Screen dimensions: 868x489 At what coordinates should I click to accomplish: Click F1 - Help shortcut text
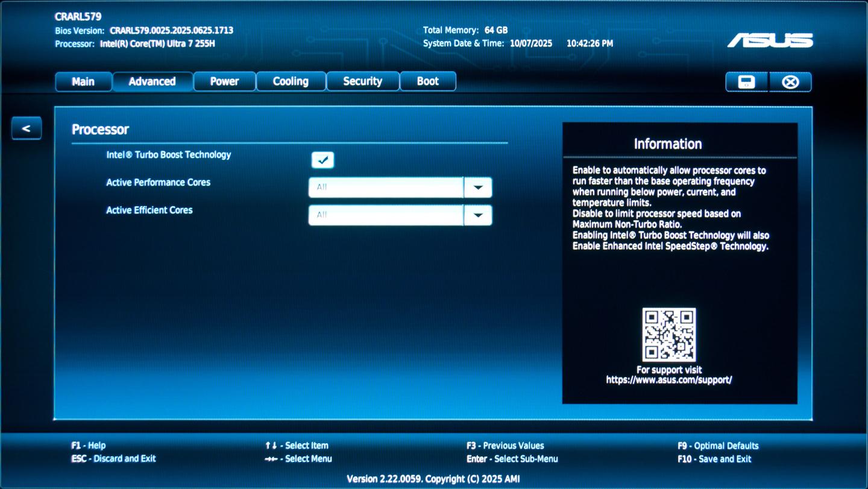[x=88, y=446]
